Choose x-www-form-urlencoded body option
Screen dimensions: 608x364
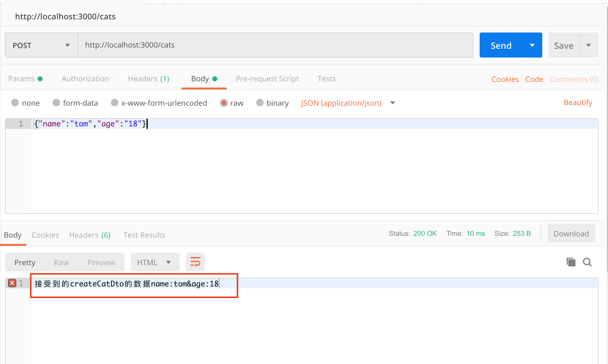pos(115,103)
